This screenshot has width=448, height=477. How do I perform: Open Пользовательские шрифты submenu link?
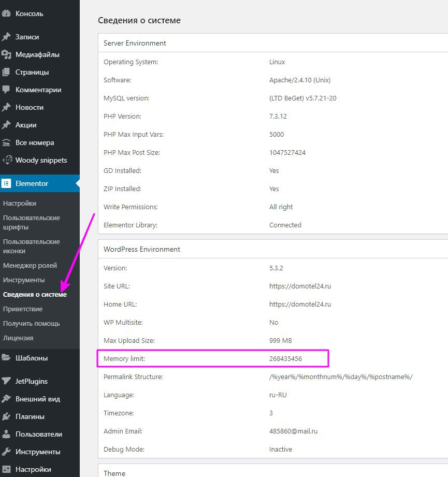pos(31,222)
